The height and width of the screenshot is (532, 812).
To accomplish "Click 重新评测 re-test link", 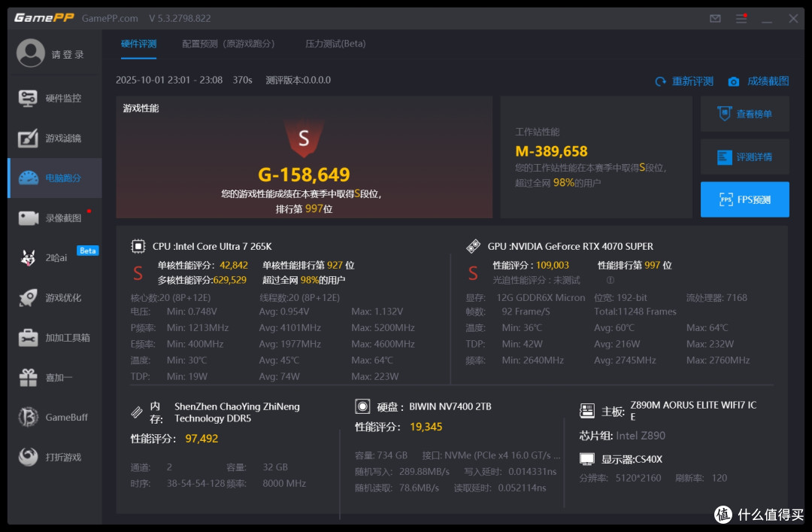I will coord(684,81).
